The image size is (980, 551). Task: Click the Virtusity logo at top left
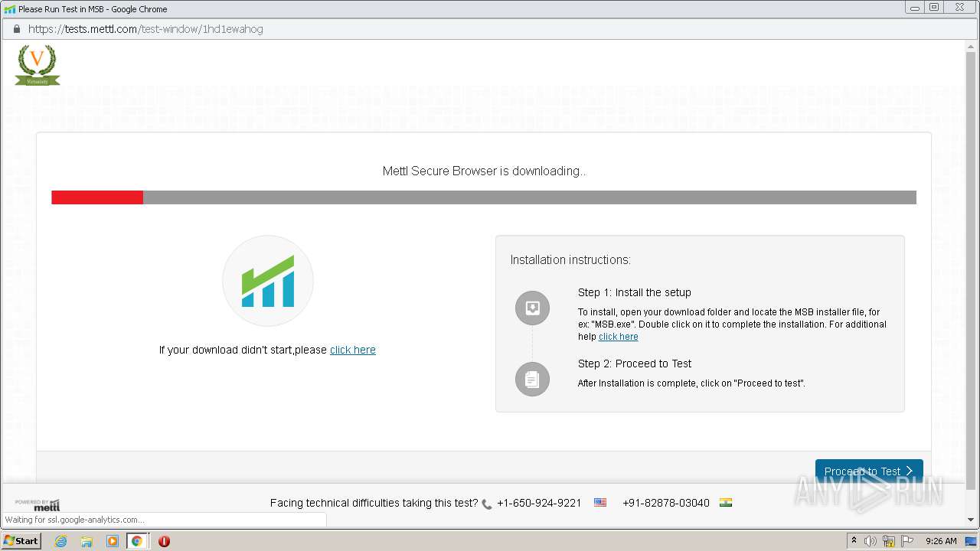click(37, 65)
